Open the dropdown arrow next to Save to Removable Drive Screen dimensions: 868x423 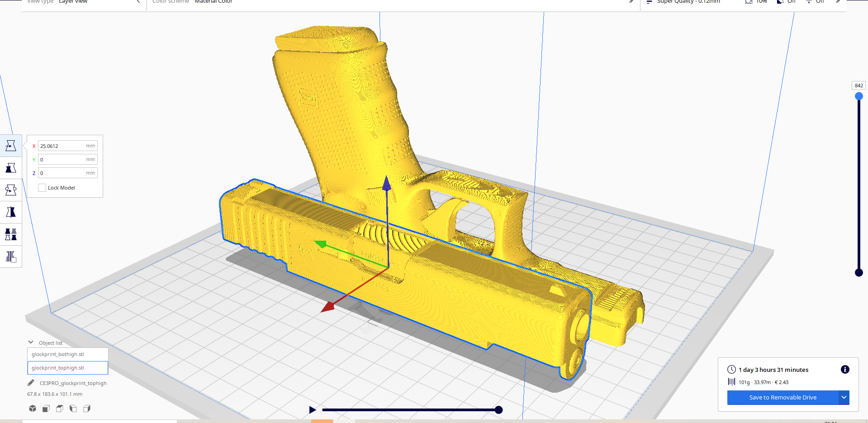(844, 397)
